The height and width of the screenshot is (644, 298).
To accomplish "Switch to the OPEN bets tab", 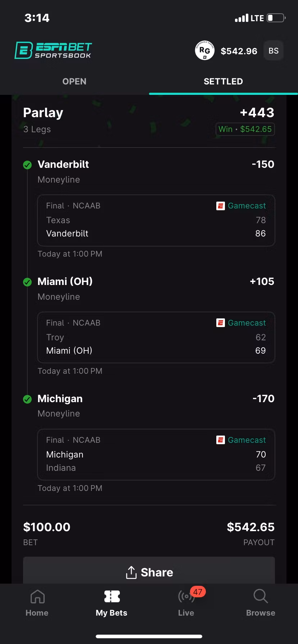I will pyautogui.click(x=74, y=82).
